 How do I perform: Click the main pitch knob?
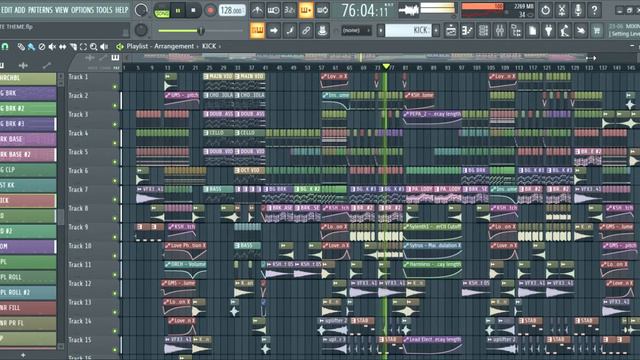pos(141,30)
